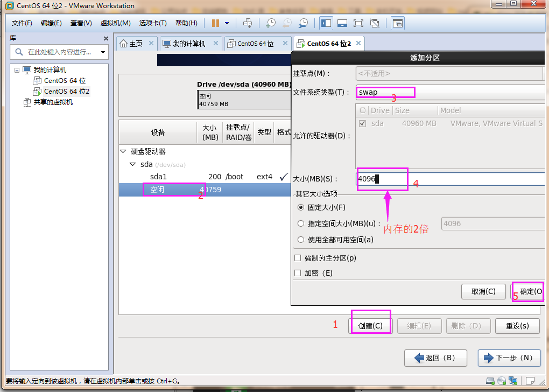The image size is (549, 392).
Task: Select the sda1 partition row
Action: click(205, 177)
